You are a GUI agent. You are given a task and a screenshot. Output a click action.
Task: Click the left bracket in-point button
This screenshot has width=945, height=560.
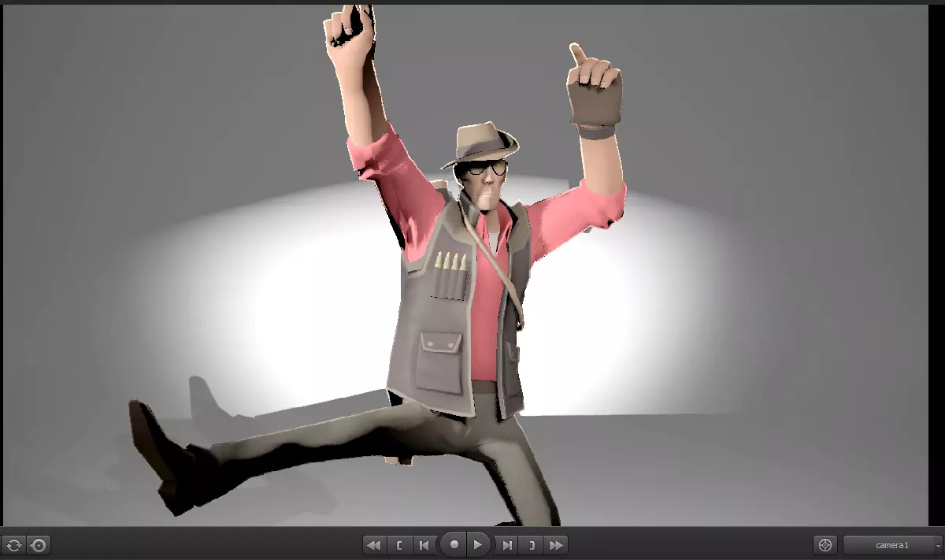(x=399, y=545)
